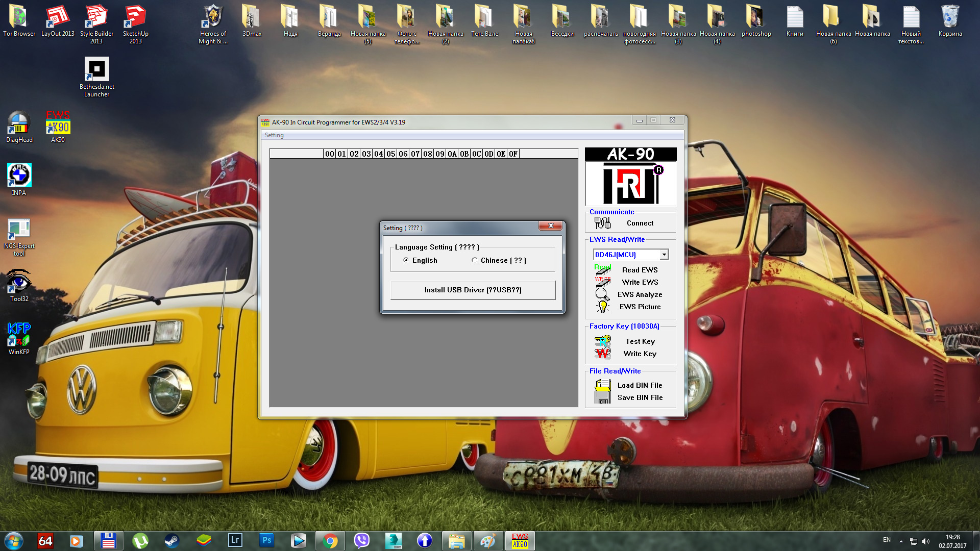Screen dimensions: 980x551
Task: Close the Setting dialog
Action: (551, 226)
